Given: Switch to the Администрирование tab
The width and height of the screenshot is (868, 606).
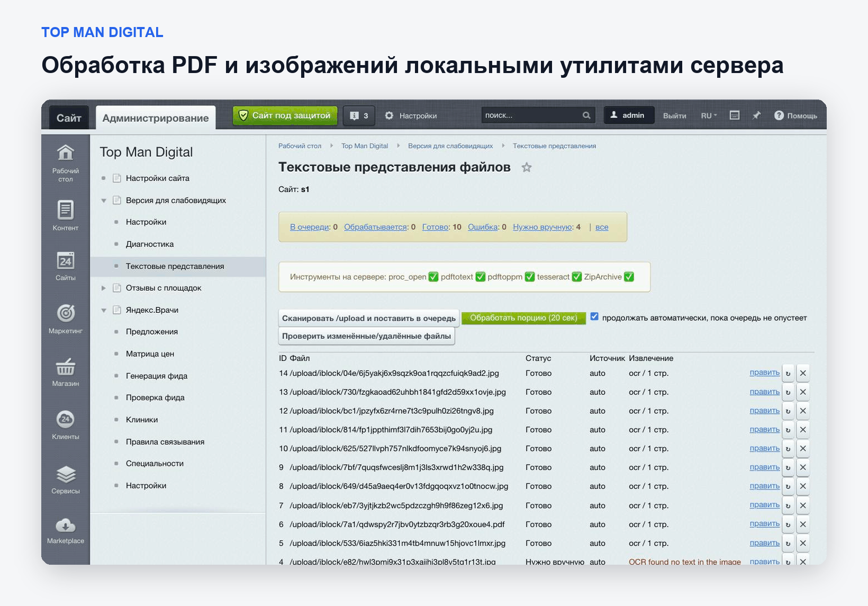Looking at the screenshot, I should pos(156,117).
